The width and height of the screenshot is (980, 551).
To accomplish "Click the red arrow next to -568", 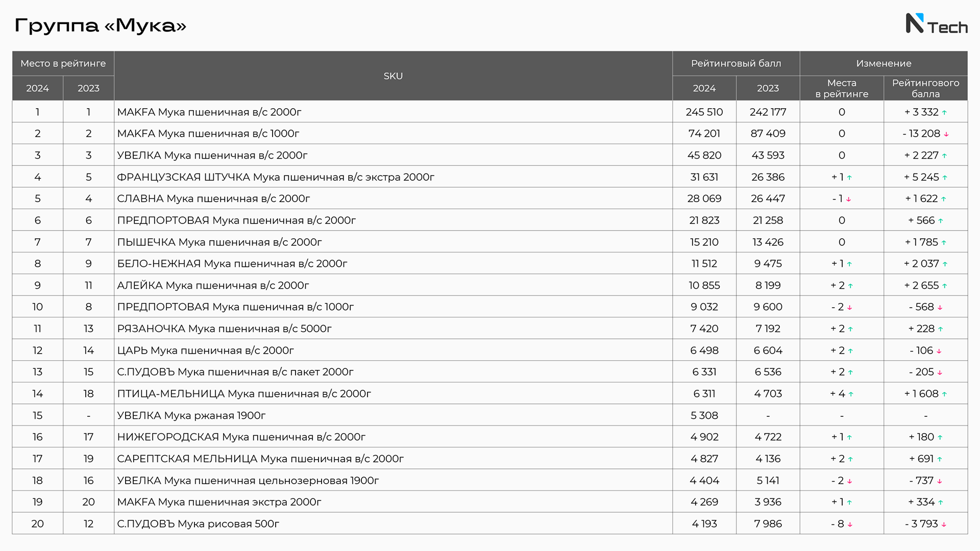I will pos(940,308).
